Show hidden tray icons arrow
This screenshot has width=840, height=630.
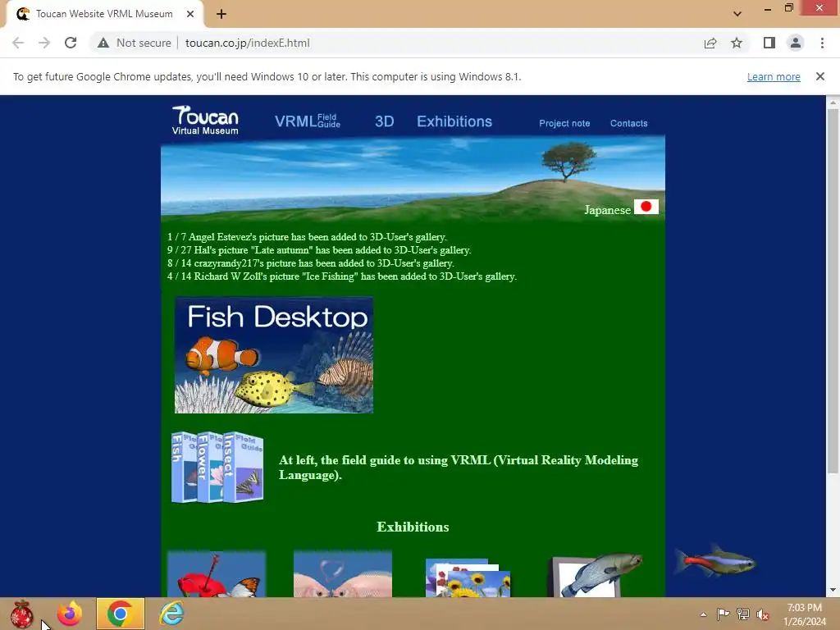[x=703, y=614]
